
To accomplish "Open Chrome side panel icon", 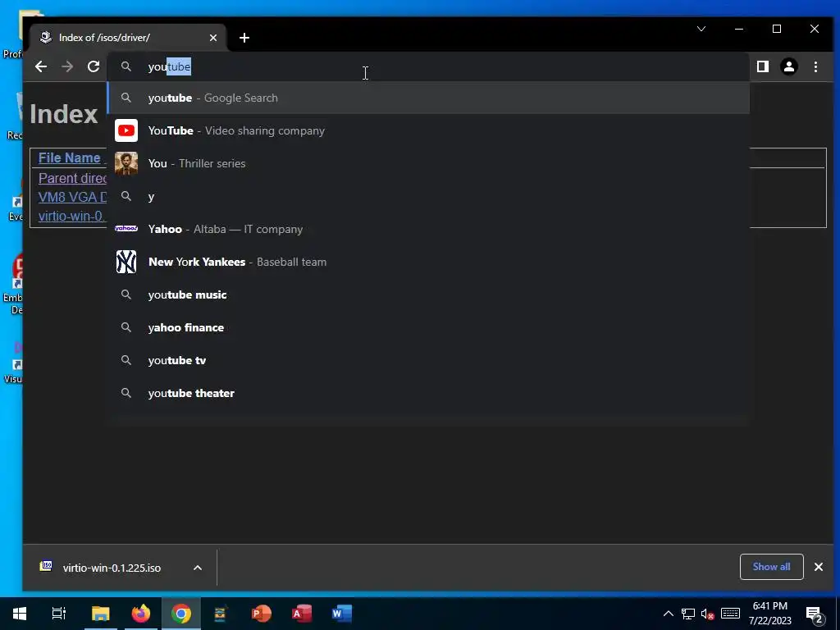I will click(762, 66).
